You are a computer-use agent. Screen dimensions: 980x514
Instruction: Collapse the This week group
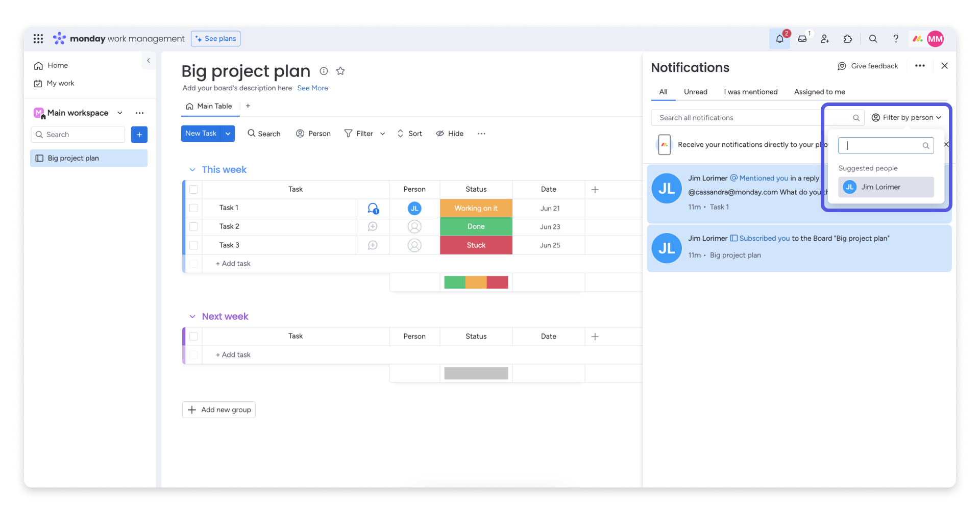click(x=192, y=170)
